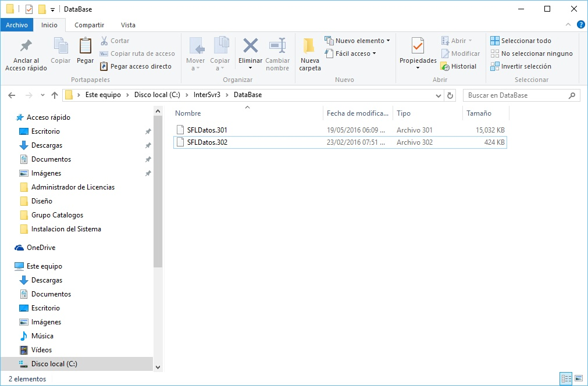
Task: Click Seleccionar todo in ribbon
Action: [x=521, y=41]
